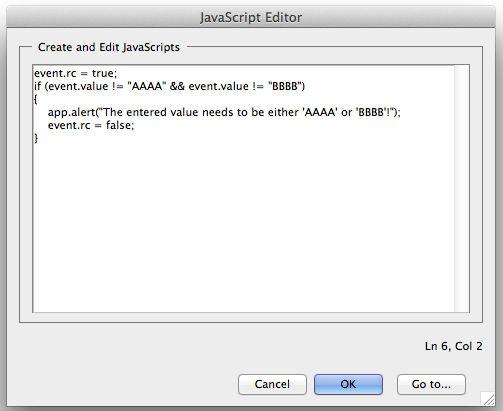503x411 pixels.
Task: Click the closing curly brace line
Action: pos(36,138)
